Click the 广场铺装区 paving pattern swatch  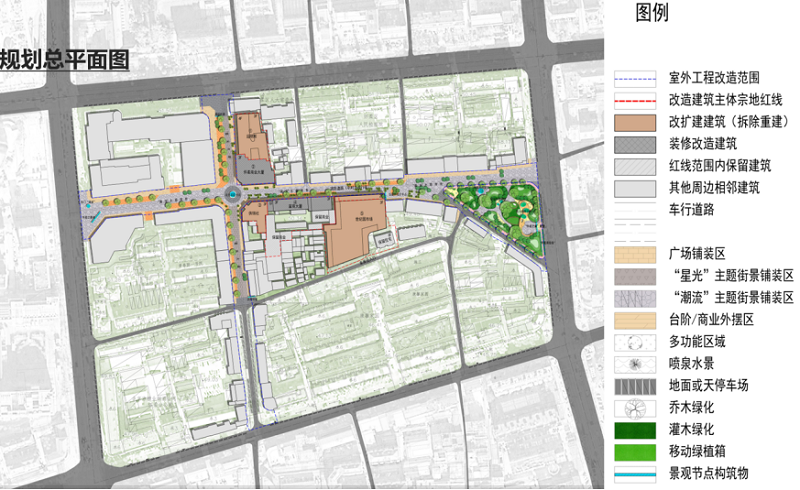[x=635, y=253]
